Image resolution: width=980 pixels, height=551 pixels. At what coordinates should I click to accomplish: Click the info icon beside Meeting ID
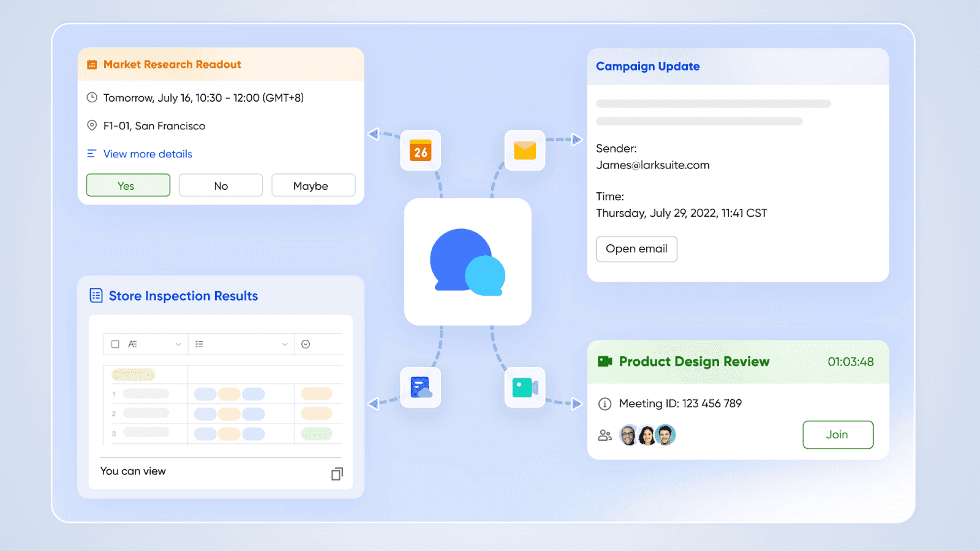605,404
